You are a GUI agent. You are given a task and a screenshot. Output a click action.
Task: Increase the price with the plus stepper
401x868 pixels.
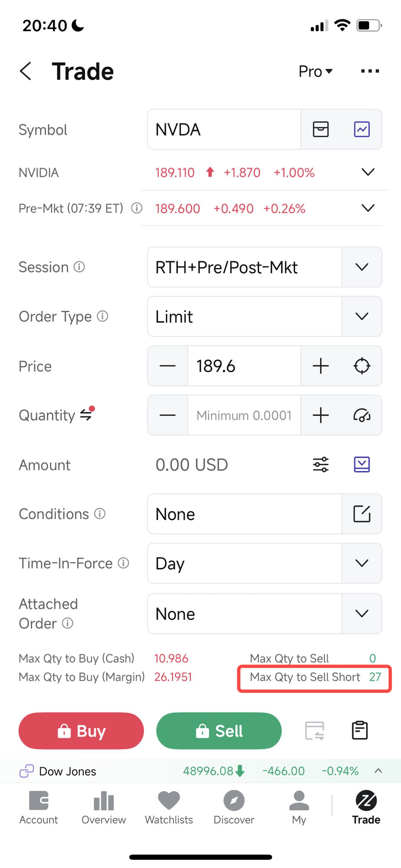(321, 366)
